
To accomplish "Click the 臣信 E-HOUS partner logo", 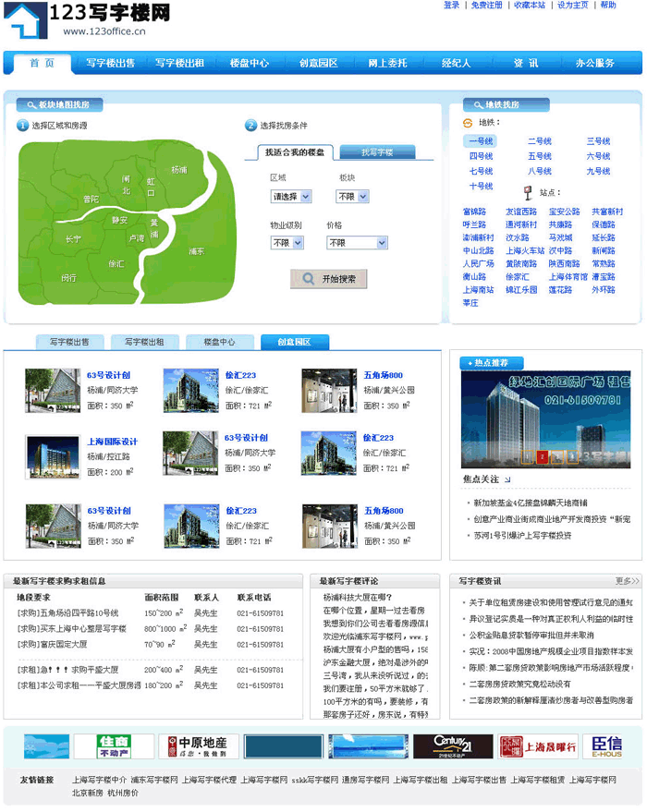I will pyautogui.click(x=607, y=746).
